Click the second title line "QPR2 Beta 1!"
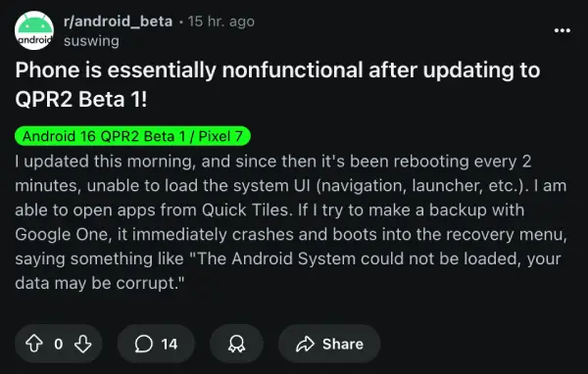 pos(81,99)
